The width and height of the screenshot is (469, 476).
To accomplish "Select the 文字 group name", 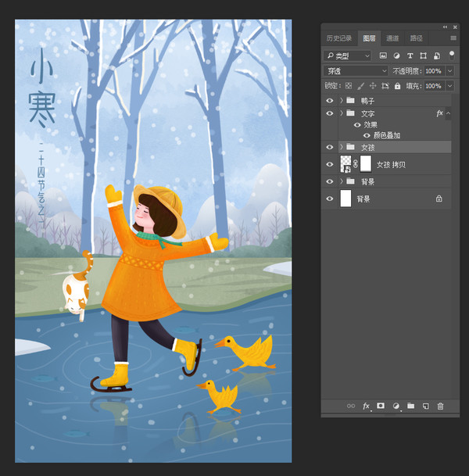I will click(x=367, y=114).
